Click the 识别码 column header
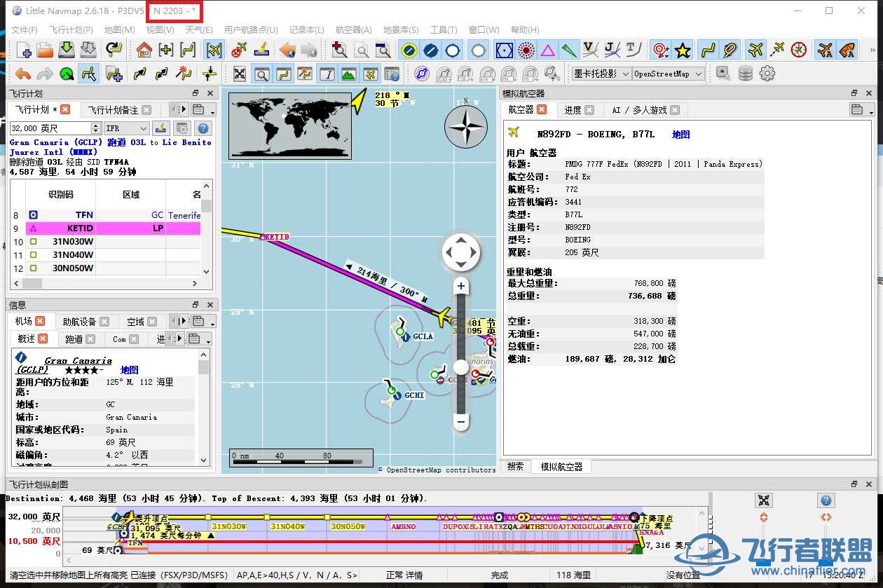The height and width of the screenshot is (588, 883). pos(60,194)
